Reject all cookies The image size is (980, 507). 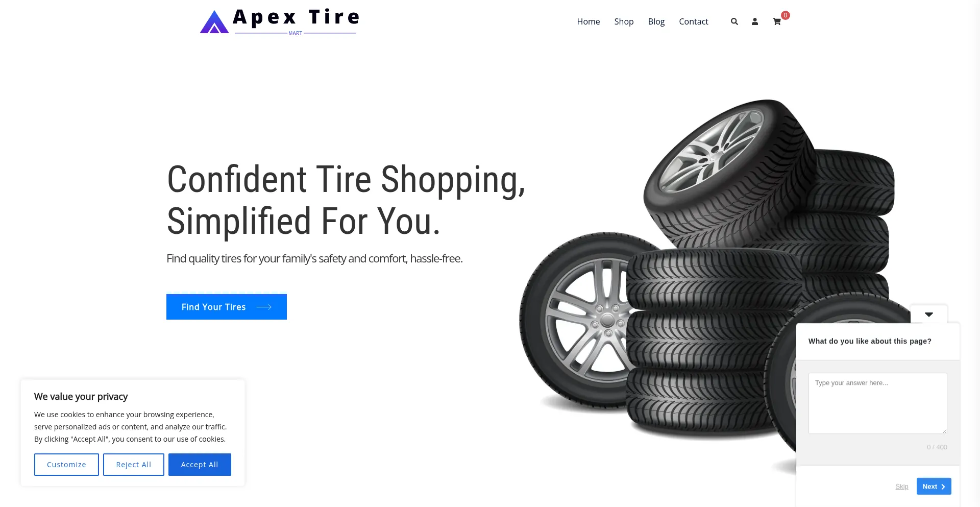[134, 465]
